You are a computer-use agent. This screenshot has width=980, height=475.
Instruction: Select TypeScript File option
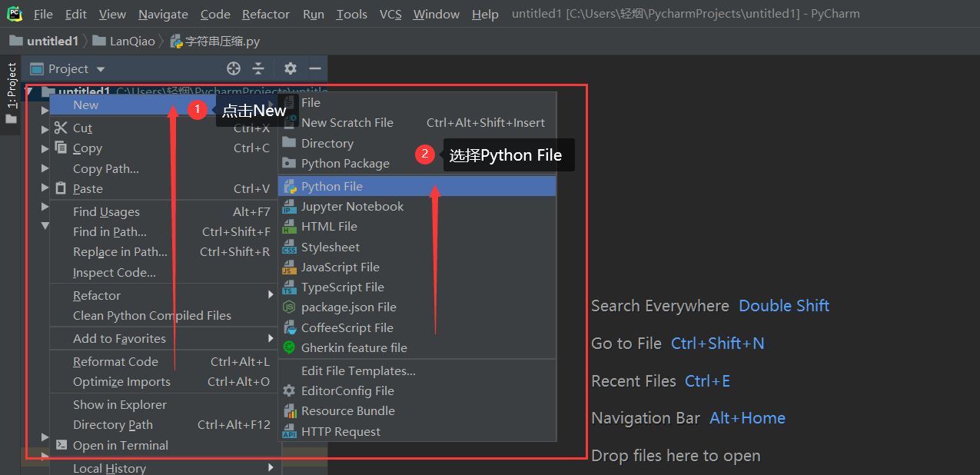(342, 287)
